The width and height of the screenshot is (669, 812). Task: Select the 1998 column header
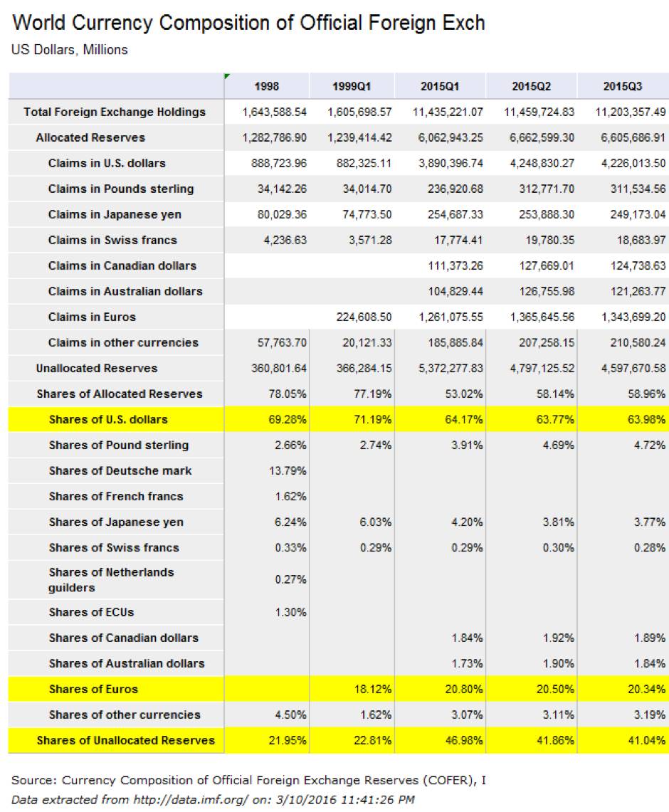click(267, 87)
